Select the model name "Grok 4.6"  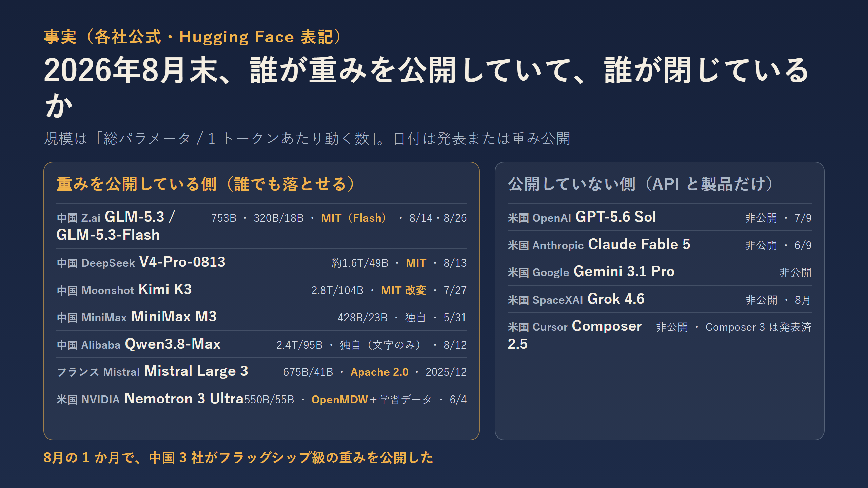pos(616,299)
